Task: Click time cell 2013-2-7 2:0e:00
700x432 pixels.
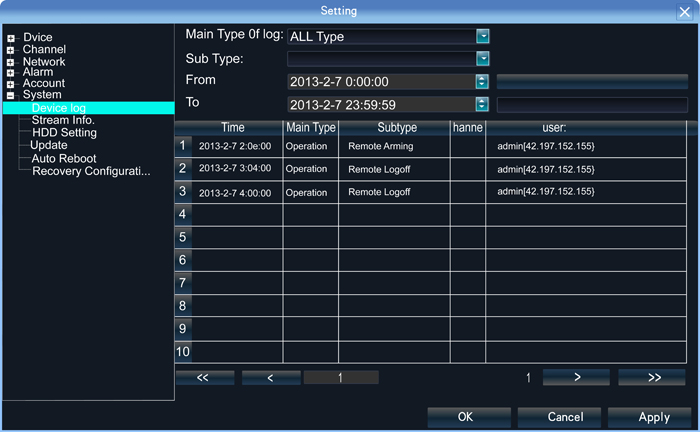Action: click(x=235, y=146)
